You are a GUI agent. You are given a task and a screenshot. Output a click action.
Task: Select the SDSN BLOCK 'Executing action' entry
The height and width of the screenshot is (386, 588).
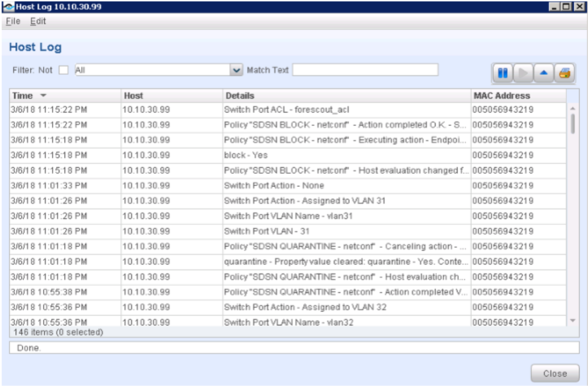point(288,140)
